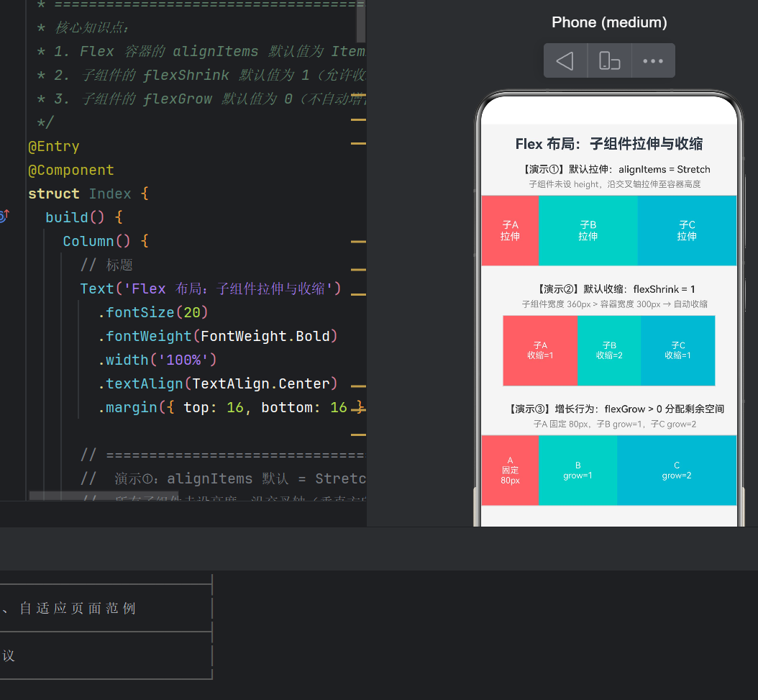Click the .textAlign(TextAlign.Center) line
This screenshot has width=758, height=700.
(217, 383)
